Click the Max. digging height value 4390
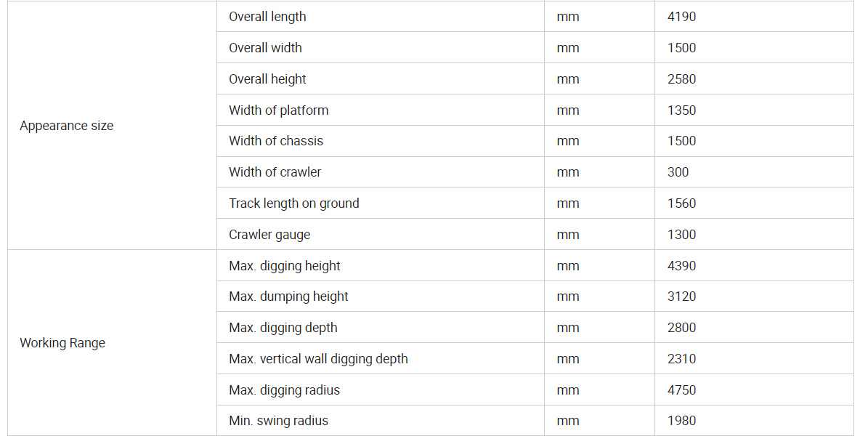The width and height of the screenshot is (868, 444). pyautogui.click(x=681, y=266)
